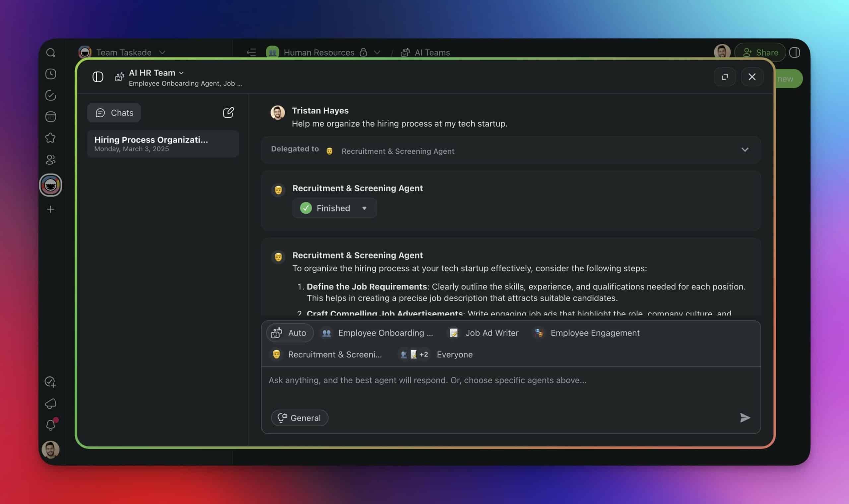Open the tasks checkmark icon in sidebar
The height and width of the screenshot is (504, 849).
(51, 95)
